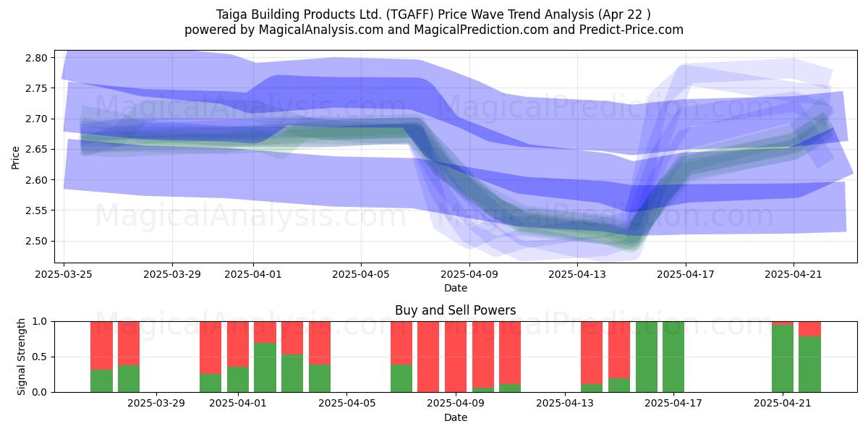Click the 2025-04-09 date tick on price chart

click(x=469, y=274)
